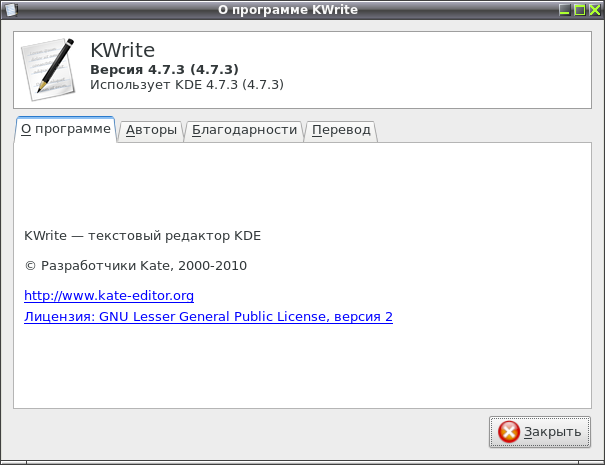Click the KWrite heading text
This screenshot has width=605, height=465.
click(122, 50)
